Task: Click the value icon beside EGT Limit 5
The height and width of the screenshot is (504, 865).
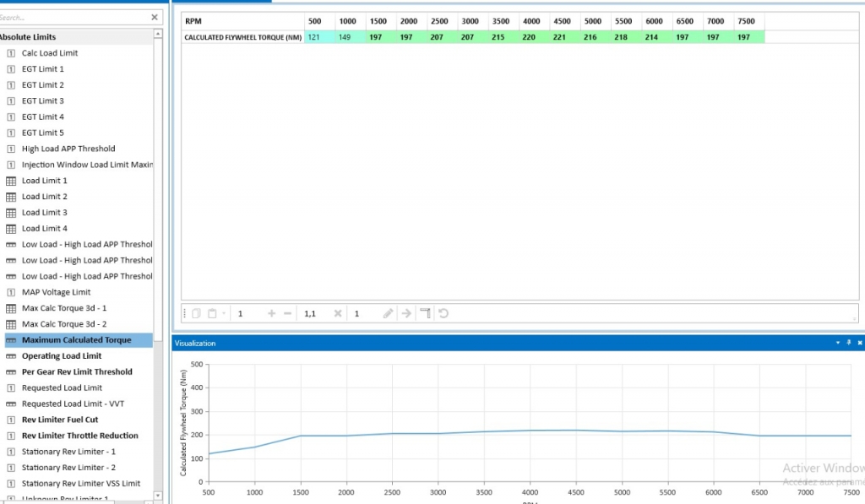Action: [x=10, y=133]
